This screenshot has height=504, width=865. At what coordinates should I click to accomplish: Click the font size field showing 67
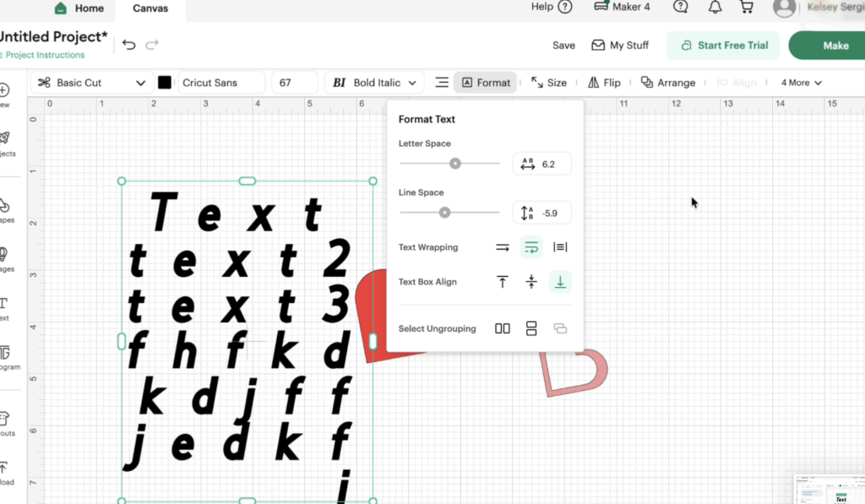(x=295, y=83)
